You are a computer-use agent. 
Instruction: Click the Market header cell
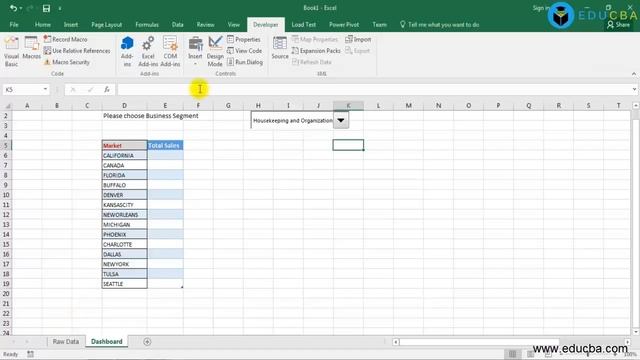[124, 145]
